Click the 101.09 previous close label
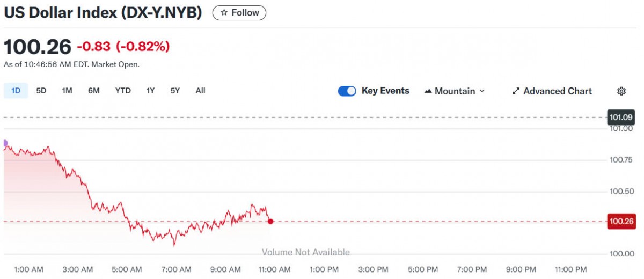This screenshot has width=644, height=279. pyautogui.click(x=620, y=117)
